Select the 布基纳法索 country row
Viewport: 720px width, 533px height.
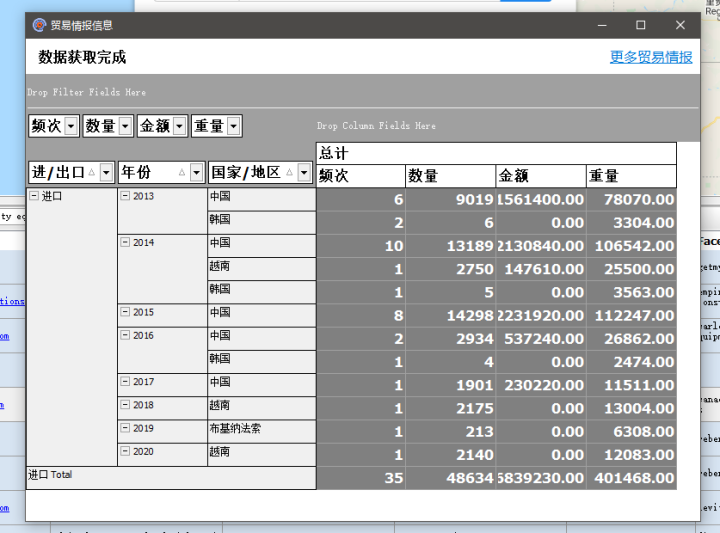click(262, 432)
